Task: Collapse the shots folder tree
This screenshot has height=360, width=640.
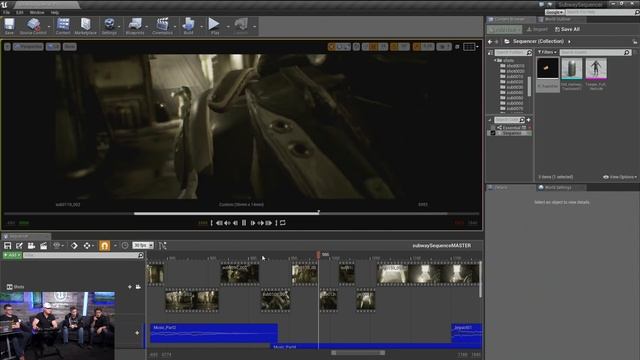Action: [x=495, y=60]
